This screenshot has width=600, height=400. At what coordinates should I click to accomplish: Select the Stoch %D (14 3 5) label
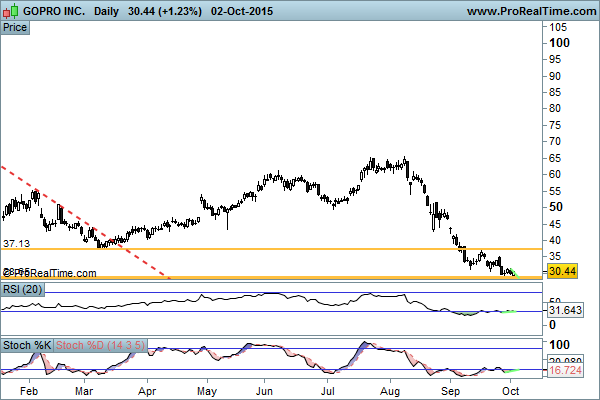click(x=100, y=345)
